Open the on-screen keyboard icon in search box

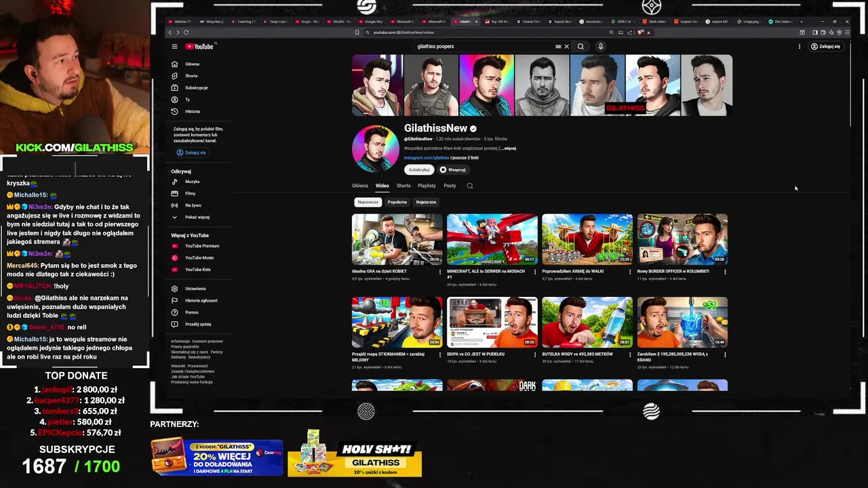coord(558,47)
